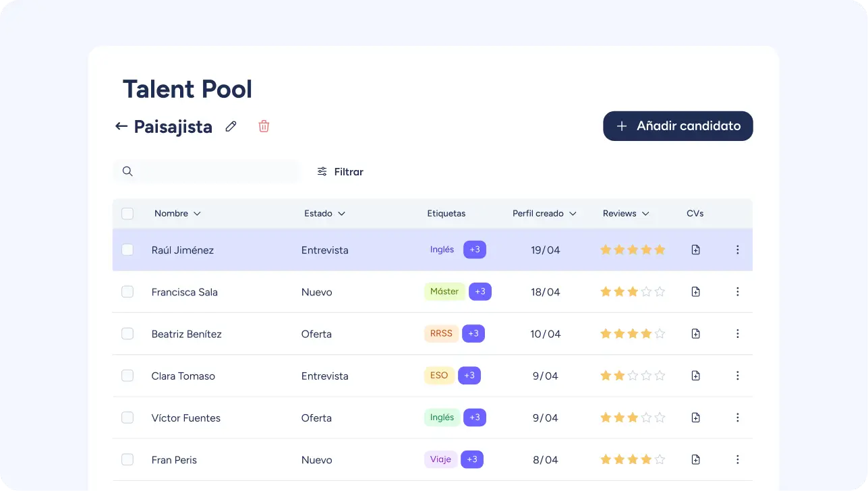Open the CV document for Clara Tomaso
This screenshot has height=491, width=868.
coord(695,376)
